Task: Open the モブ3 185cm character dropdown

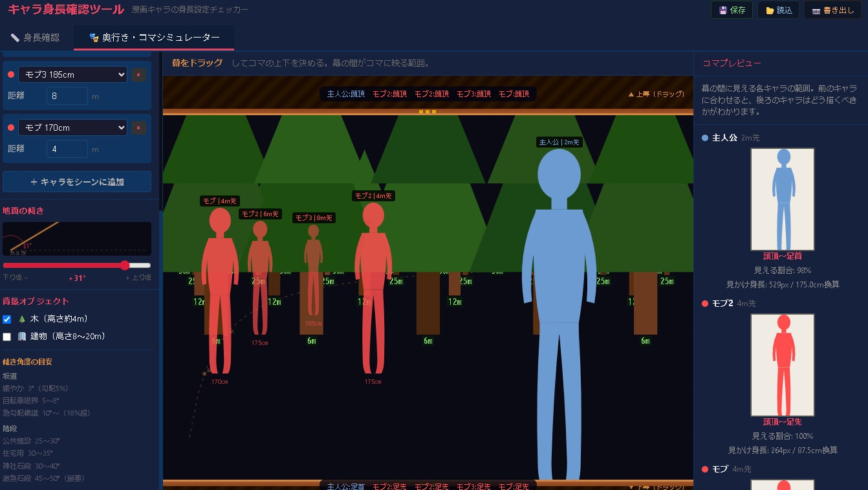Action: (x=72, y=75)
